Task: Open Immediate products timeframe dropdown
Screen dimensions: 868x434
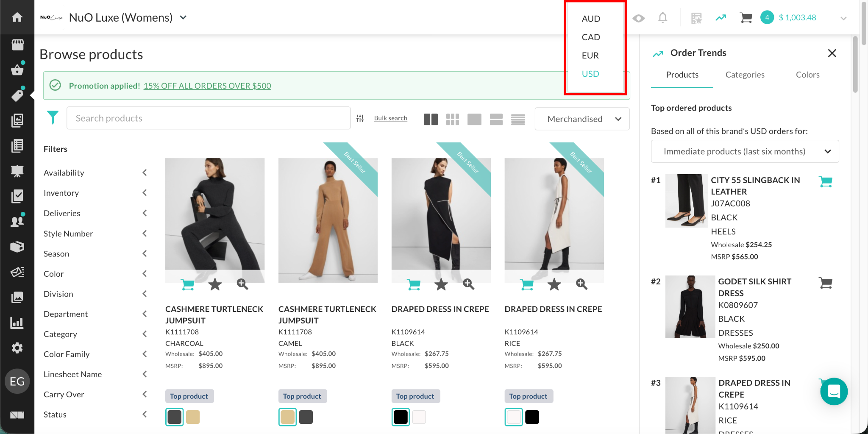Action: point(745,151)
